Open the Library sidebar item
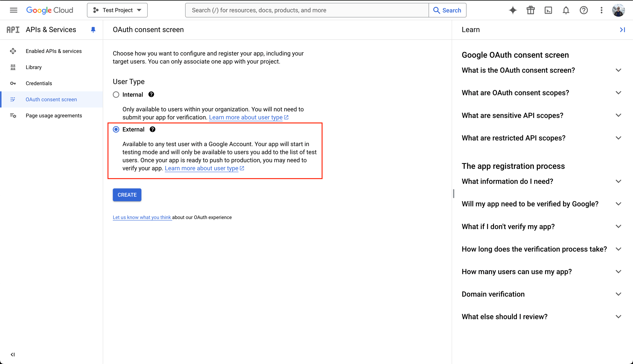 point(34,67)
